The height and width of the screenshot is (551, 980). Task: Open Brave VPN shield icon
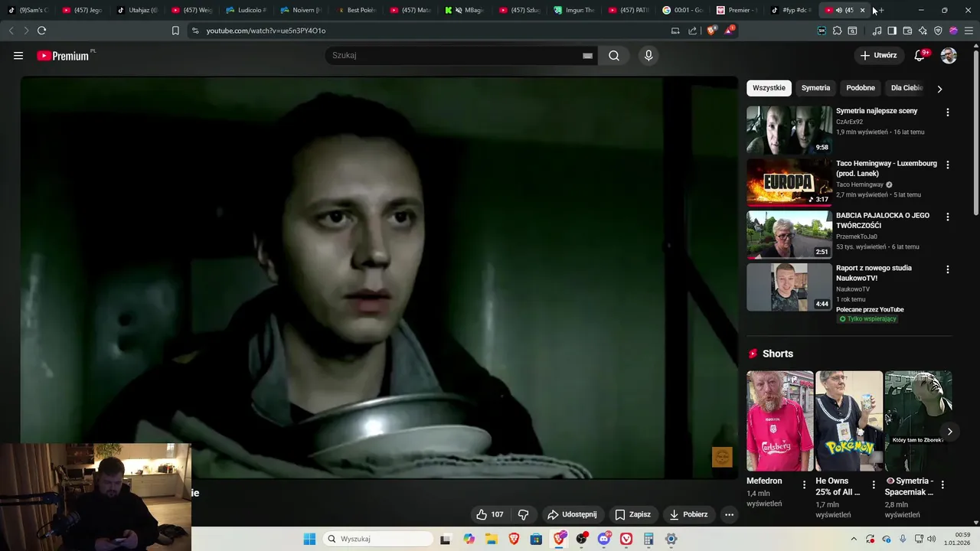[x=938, y=31]
